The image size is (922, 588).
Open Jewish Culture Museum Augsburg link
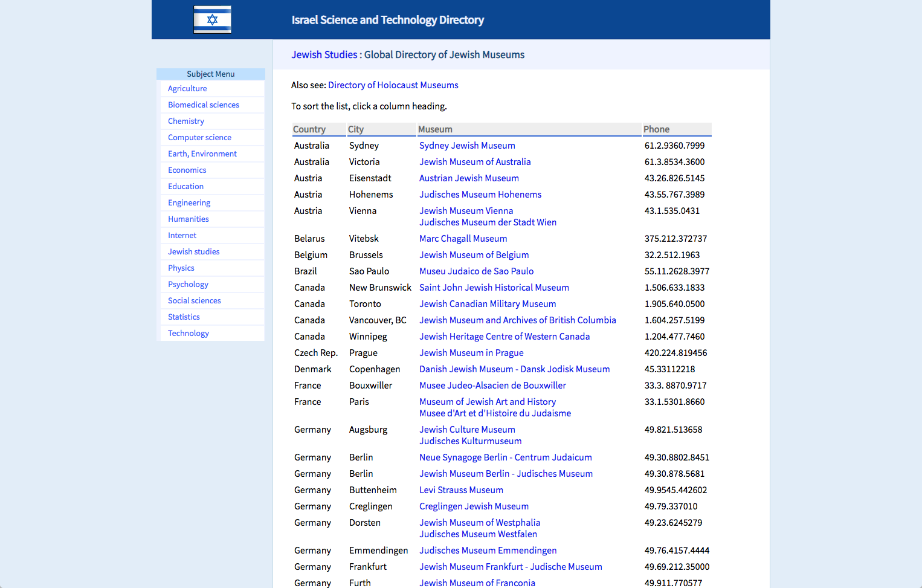pyautogui.click(x=467, y=430)
